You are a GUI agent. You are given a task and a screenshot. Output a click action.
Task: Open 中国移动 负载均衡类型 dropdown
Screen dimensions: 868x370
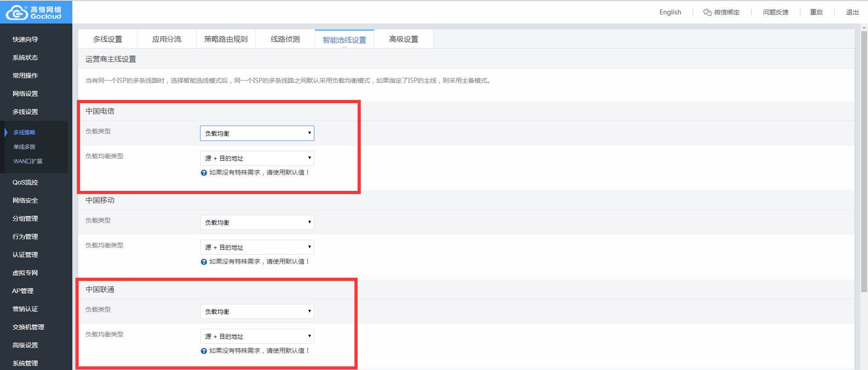coord(257,247)
